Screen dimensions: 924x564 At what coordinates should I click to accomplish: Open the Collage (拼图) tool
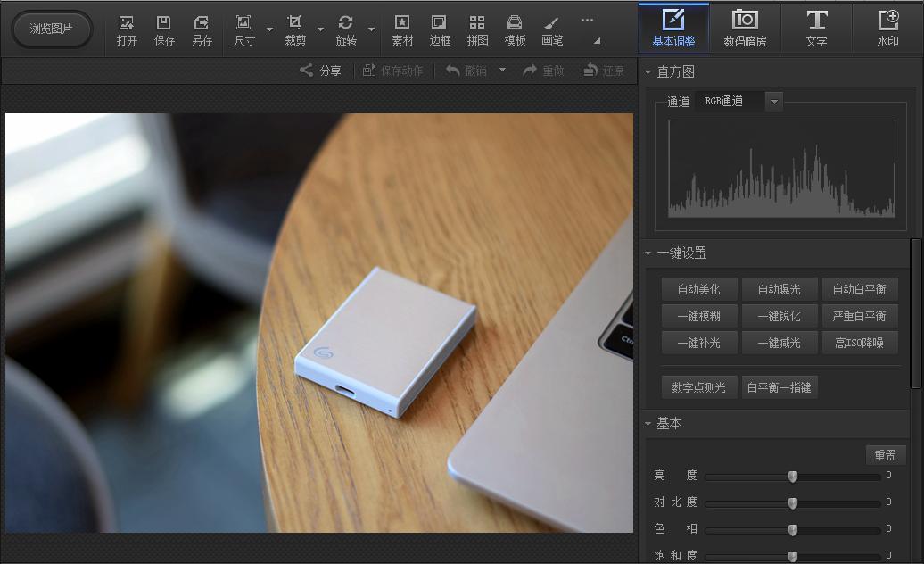pyautogui.click(x=477, y=29)
